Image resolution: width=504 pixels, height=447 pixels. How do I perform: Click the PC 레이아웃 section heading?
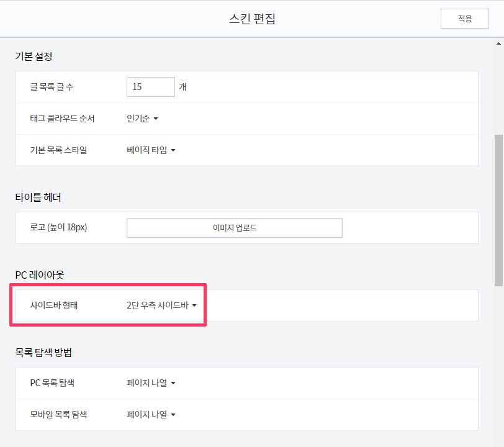tap(40, 275)
